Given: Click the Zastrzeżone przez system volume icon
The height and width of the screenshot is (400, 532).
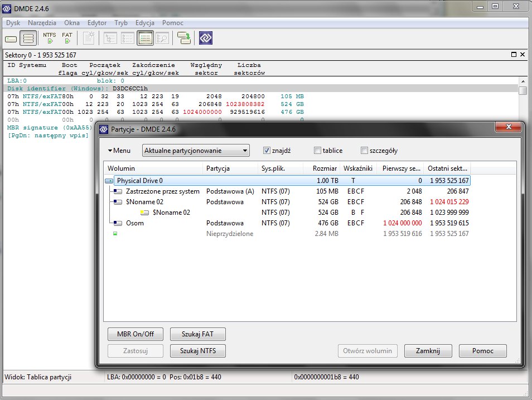Looking at the screenshot, I should click(x=118, y=191).
